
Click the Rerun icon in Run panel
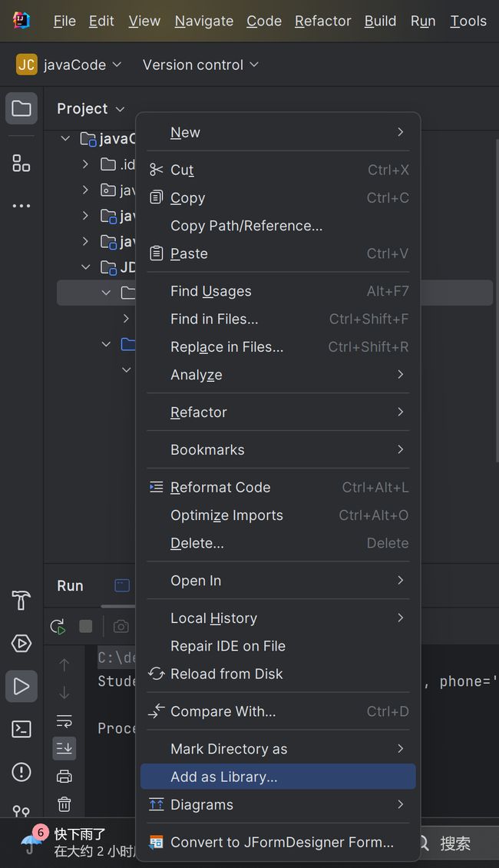click(58, 626)
